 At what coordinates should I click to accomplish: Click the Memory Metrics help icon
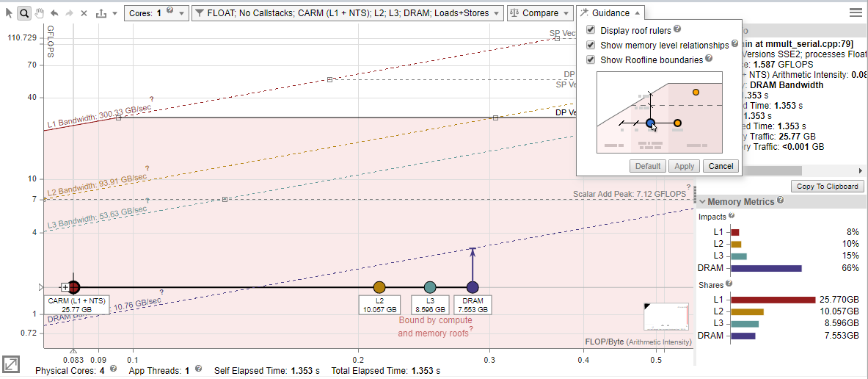pos(781,200)
